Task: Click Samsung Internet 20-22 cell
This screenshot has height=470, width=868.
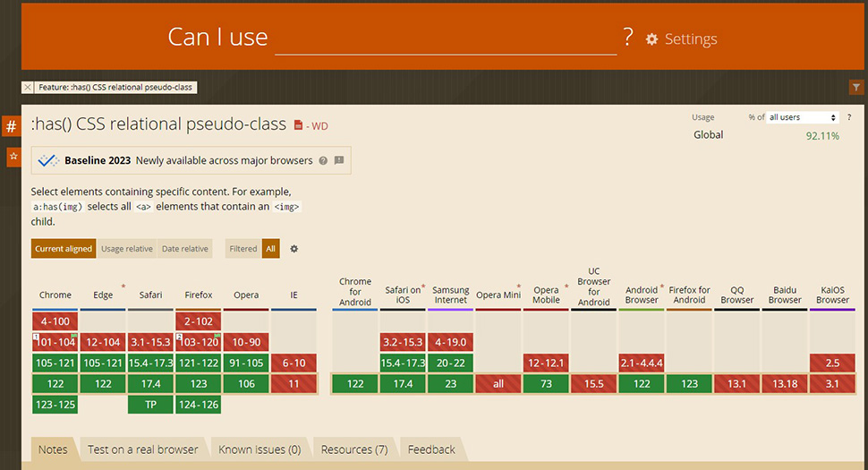Action: click(451, 363)
